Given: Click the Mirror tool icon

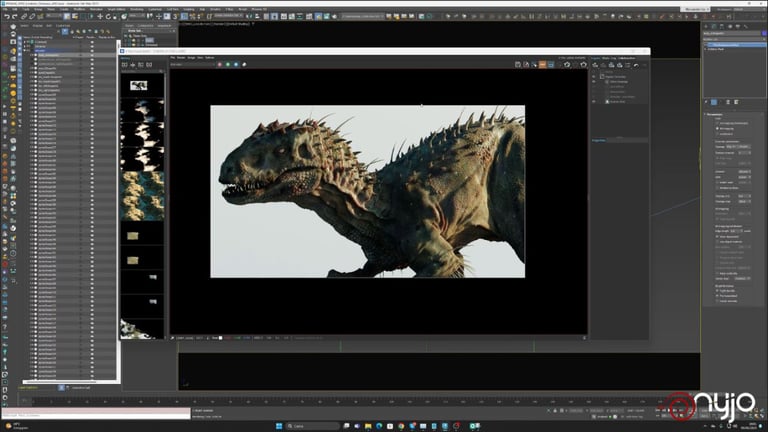Looking at the screenshot, I should (249, 17).
